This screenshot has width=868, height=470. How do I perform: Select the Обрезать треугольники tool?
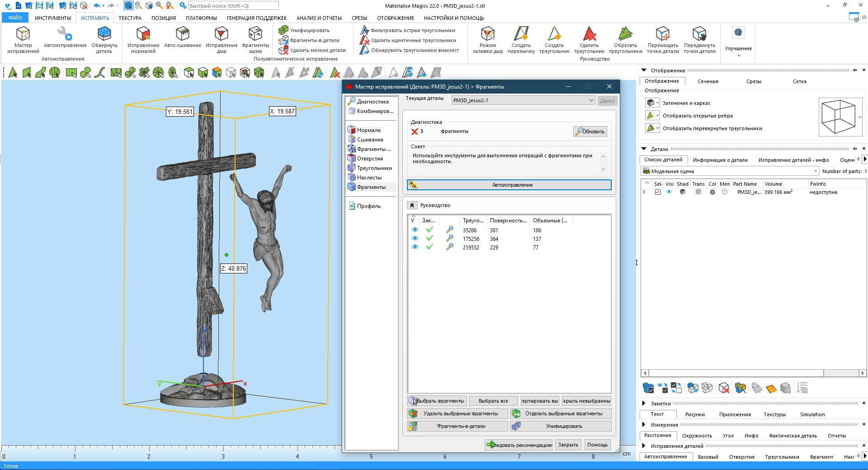[x=625, y=40]
